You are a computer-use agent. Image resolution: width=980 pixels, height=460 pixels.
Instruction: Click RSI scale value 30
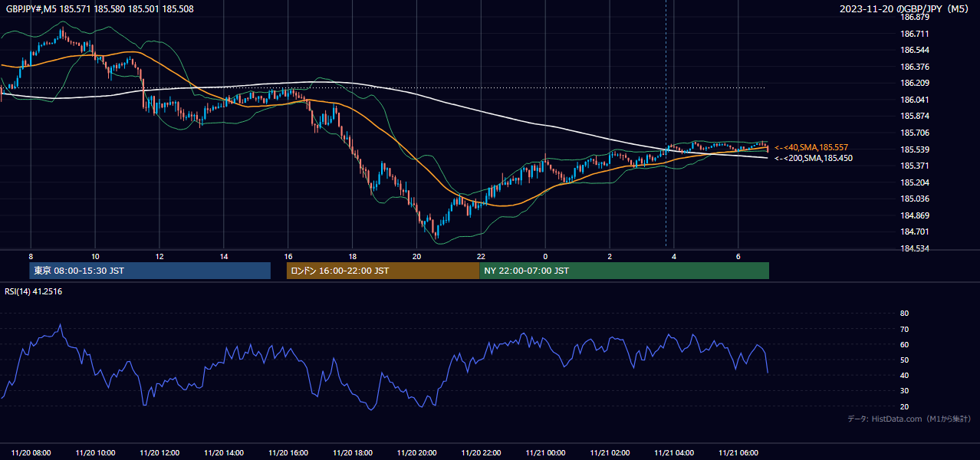coord(904,391)
